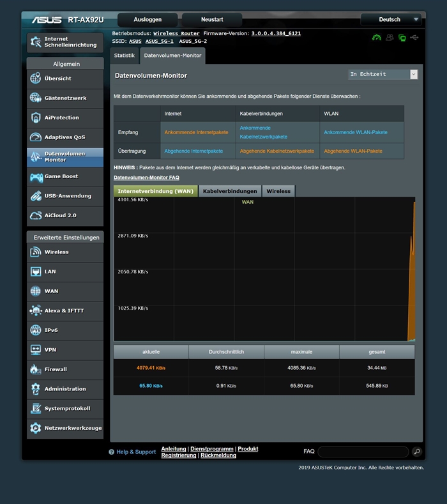447x504 pixels.
Task: Select Internetverbindung (WAN) graph tab
Action: pos(156,191)
